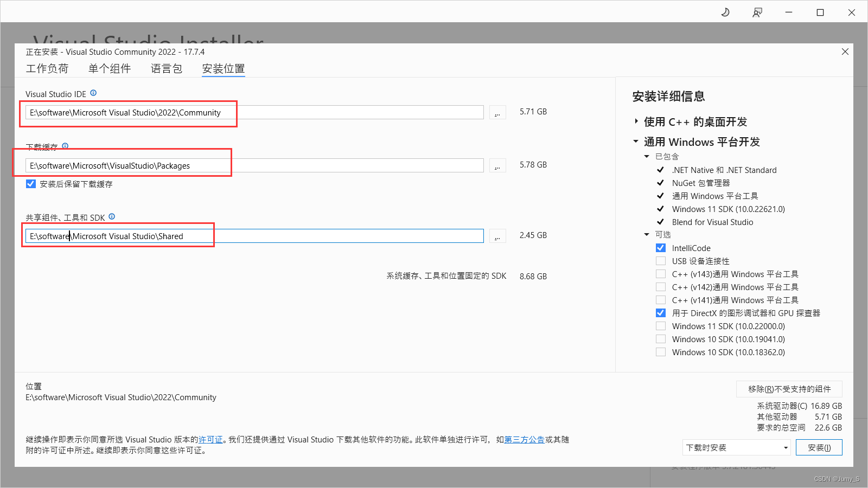Screen dimensions: 868x488
Task: Close the installation dialog
Action: (845, 52)
